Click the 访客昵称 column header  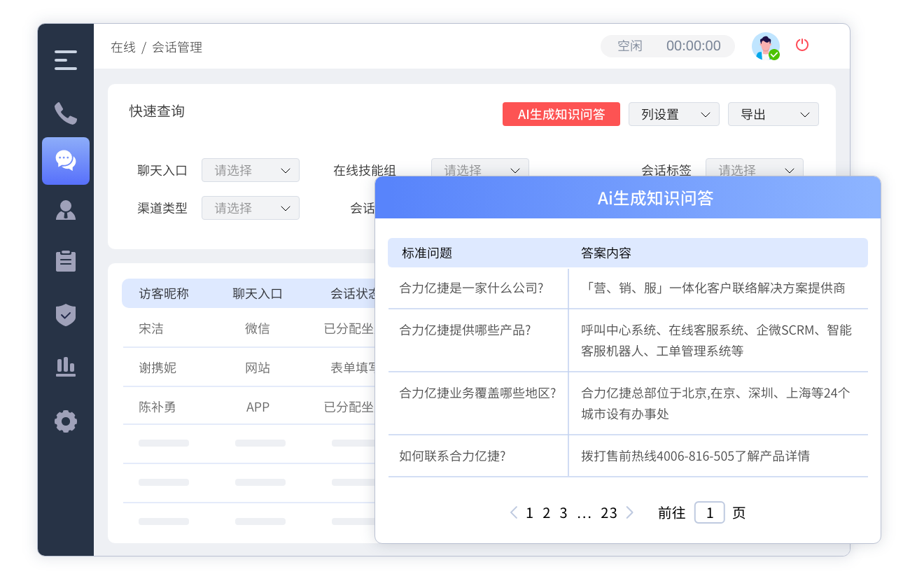[164, 293]
